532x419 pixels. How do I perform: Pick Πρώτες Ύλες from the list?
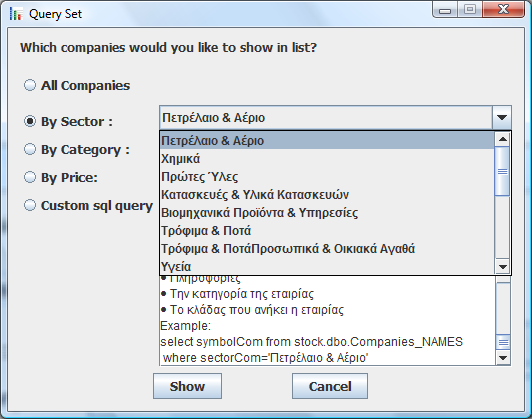(327, 176)
